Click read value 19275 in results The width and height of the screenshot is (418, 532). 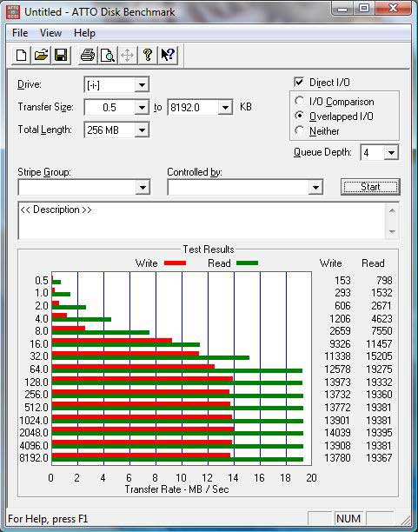click(379, 369)
